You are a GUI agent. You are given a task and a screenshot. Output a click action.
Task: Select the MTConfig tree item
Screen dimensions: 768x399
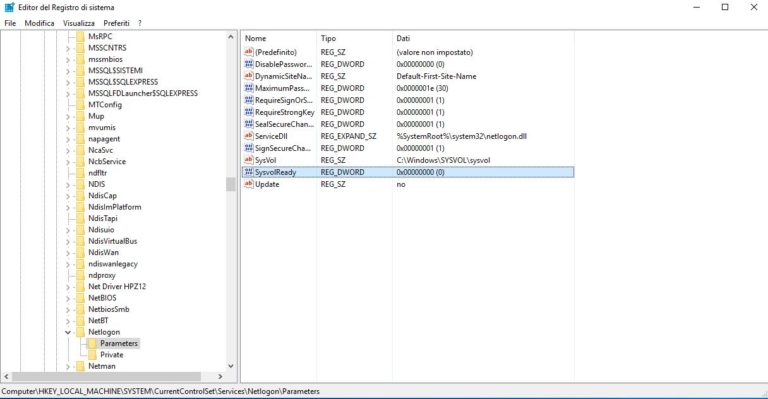[x=105, y=105]
